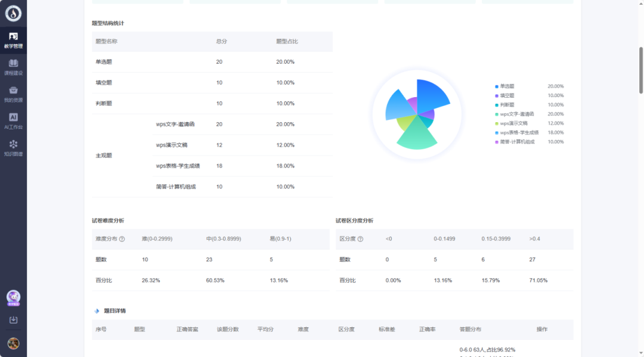Image resolution: width=644 pixels, height=357 pixels.
Task: Click the flame logo in the sidebar
Action: click(x=13, y=13)
